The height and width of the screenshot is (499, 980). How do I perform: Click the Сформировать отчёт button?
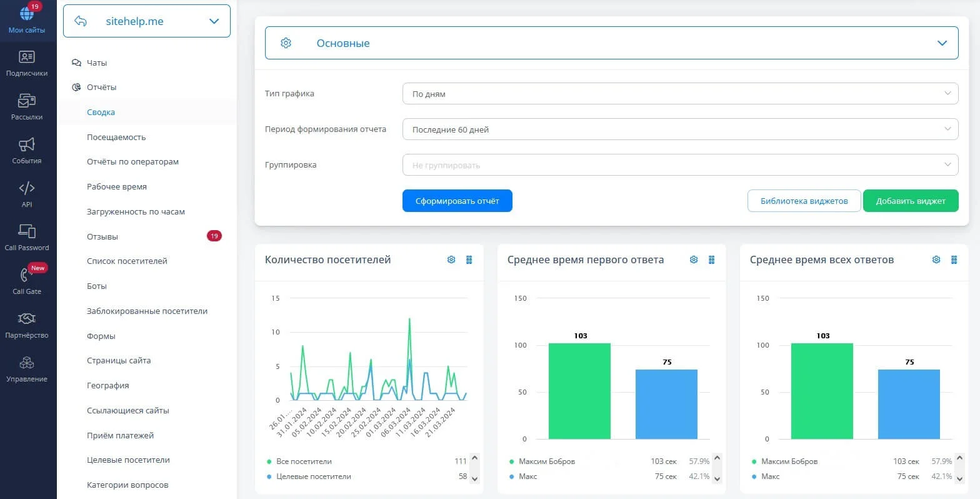[x=457, y=201]
